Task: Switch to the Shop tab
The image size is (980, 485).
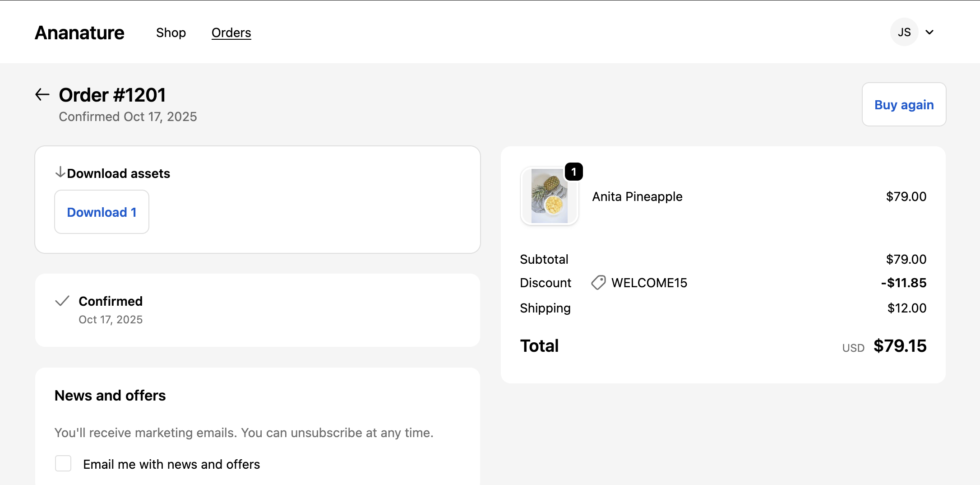Action: pyautogui.click(x=171, y=33)
